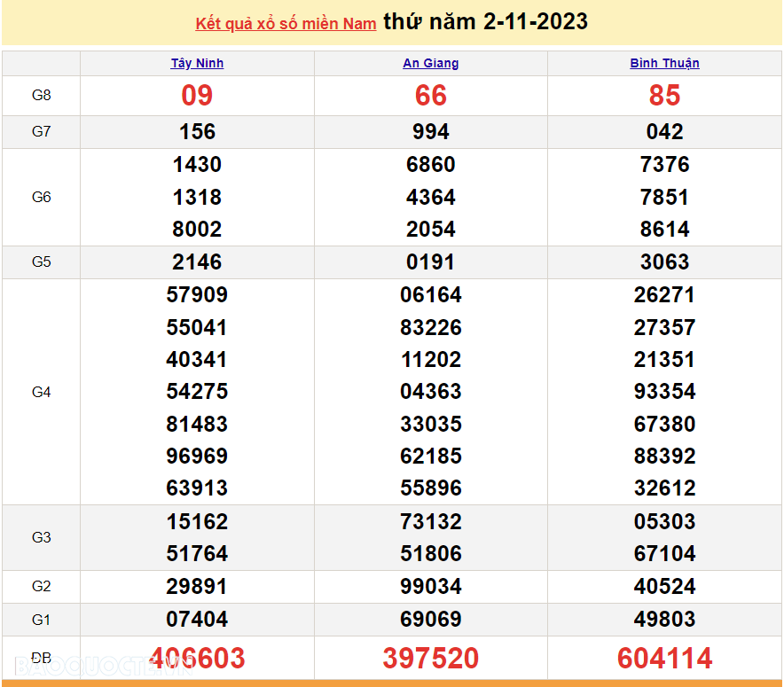Click the G4 number 93354 for Bình Thuận
The width and height of the screenshot is (784, 687).
click(664, 391)
